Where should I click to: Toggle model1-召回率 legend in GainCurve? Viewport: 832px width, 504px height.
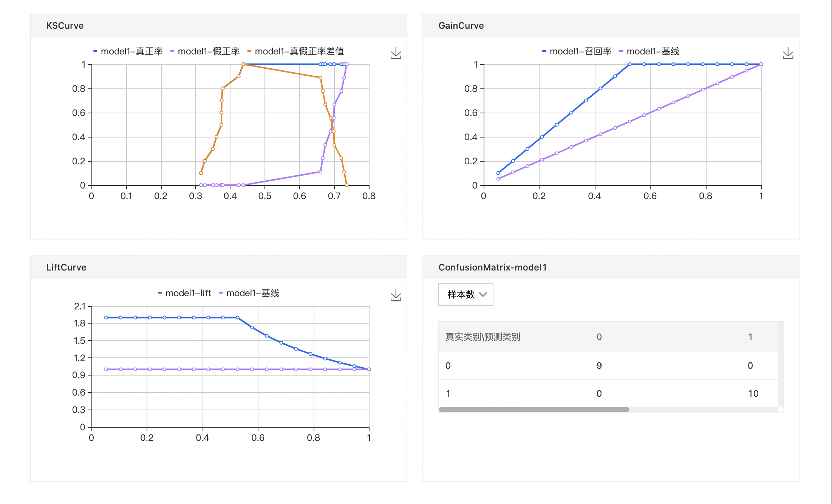click(577, 51)
